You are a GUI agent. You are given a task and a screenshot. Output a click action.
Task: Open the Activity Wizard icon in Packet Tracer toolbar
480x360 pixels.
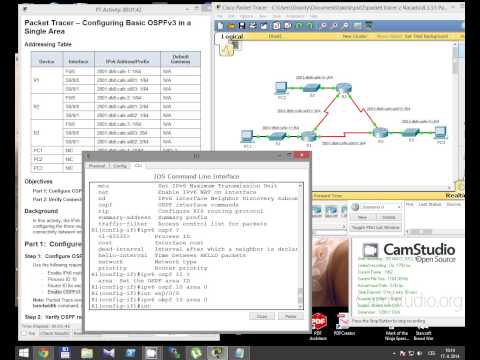pyautogui.click(x=264, y=26)
